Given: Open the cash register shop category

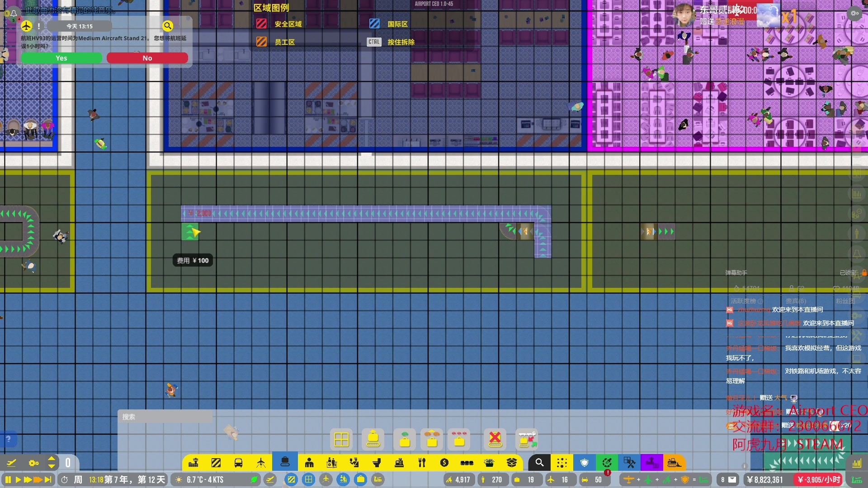Looking at the screenshot, I should tap(399, 462).
